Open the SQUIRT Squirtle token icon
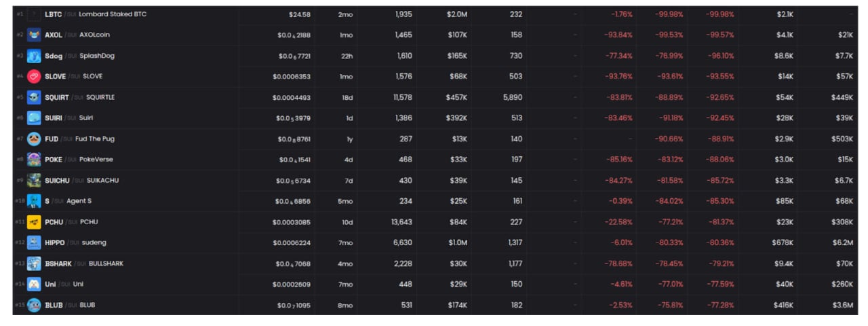868x326 pixels. (34, 97)
